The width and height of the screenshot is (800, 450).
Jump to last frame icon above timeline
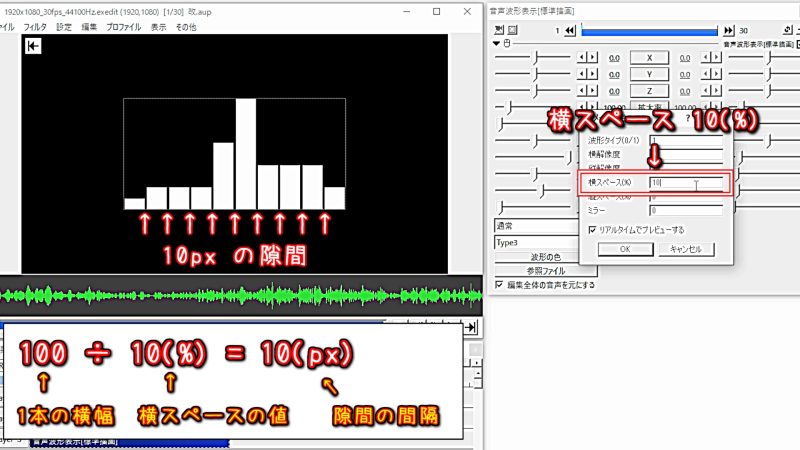click(471, 327)
